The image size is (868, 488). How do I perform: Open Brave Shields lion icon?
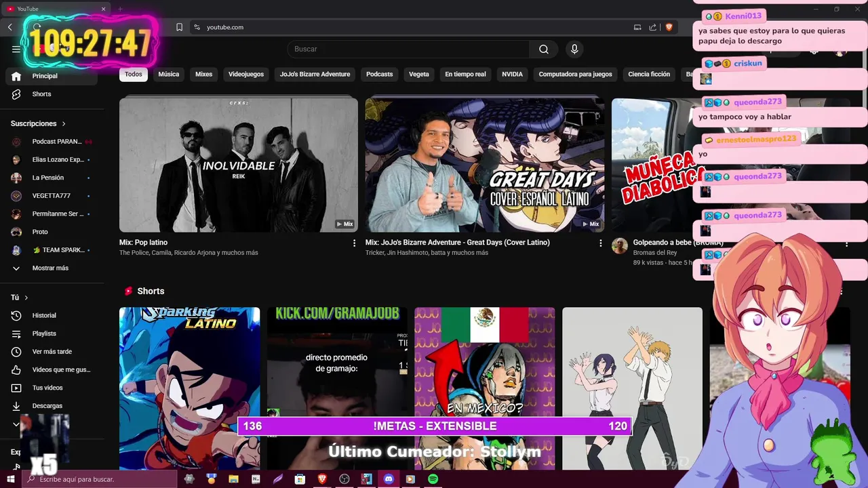point(669,27)
